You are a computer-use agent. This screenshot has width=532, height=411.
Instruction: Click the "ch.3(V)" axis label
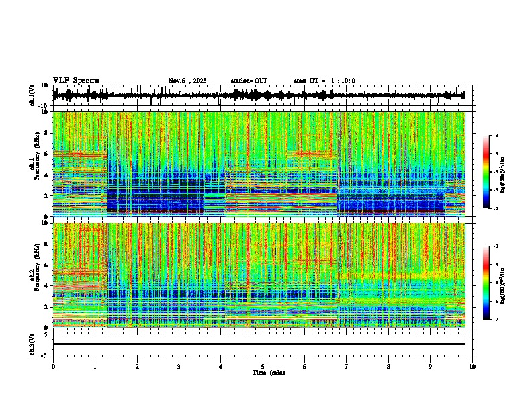point(32,345)
